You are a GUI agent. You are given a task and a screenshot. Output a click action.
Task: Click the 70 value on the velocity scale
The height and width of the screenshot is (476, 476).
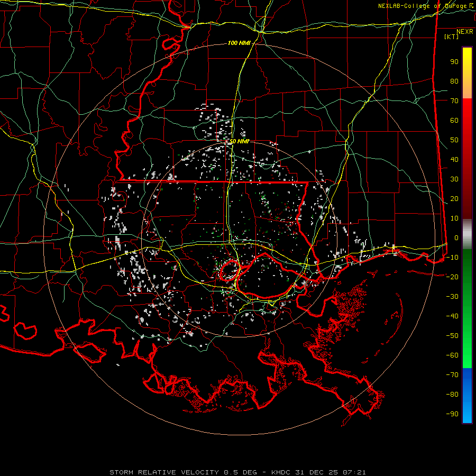(454, 101)
